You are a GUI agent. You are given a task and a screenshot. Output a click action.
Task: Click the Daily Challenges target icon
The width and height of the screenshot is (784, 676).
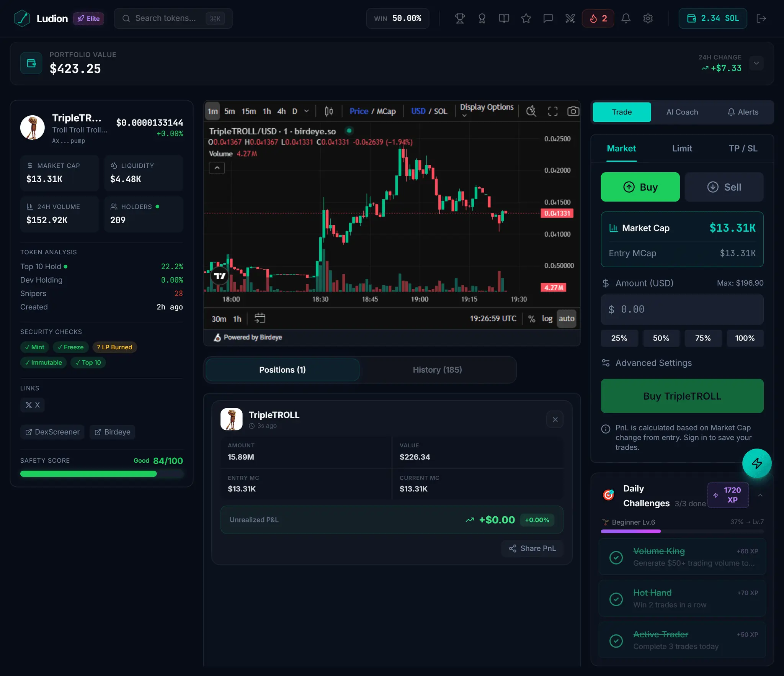609,495
